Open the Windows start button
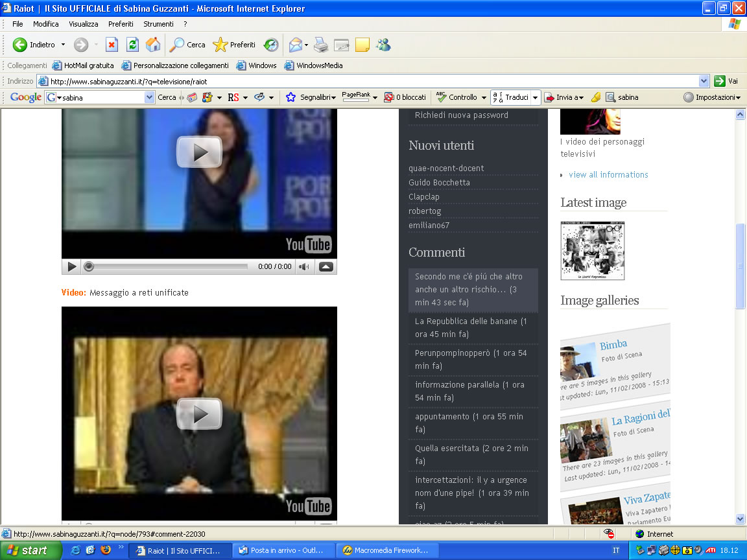747x560 pixels. tap(30, 550)
